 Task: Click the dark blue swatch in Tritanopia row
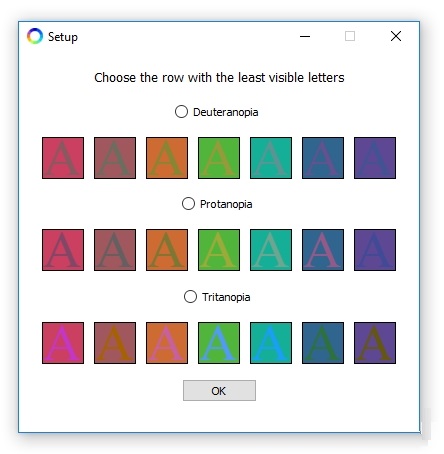point(323,343)
